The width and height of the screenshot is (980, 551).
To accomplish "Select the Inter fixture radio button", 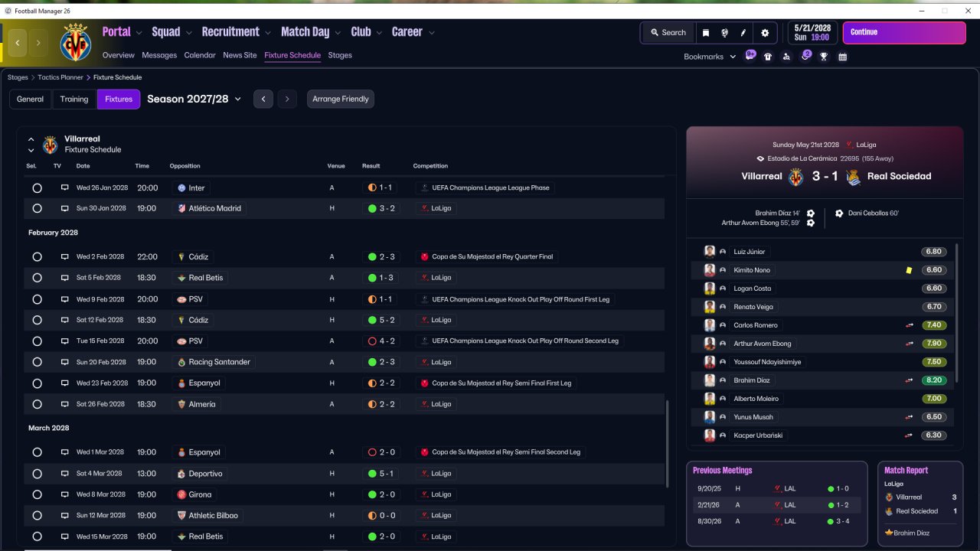I will tap(37, 187).
